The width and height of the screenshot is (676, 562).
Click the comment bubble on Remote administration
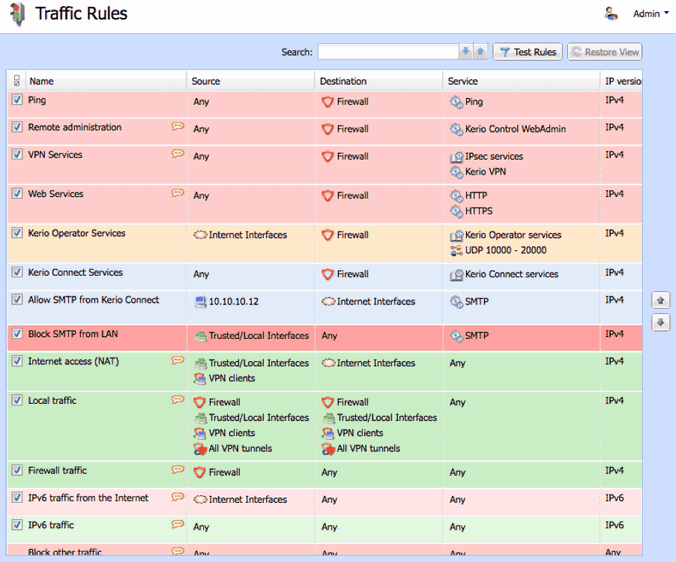pyautogui.click(x=178, y=126)
